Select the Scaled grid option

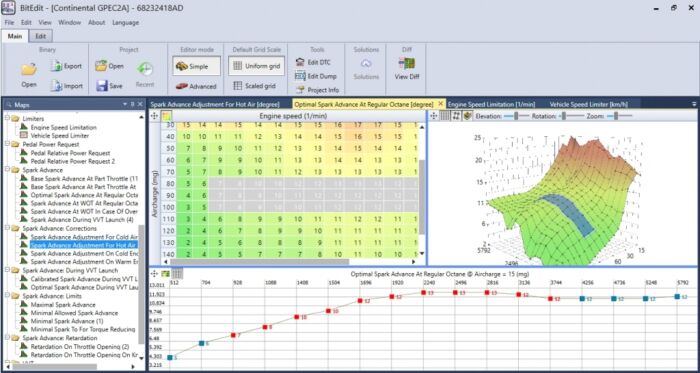coord(254,86)
